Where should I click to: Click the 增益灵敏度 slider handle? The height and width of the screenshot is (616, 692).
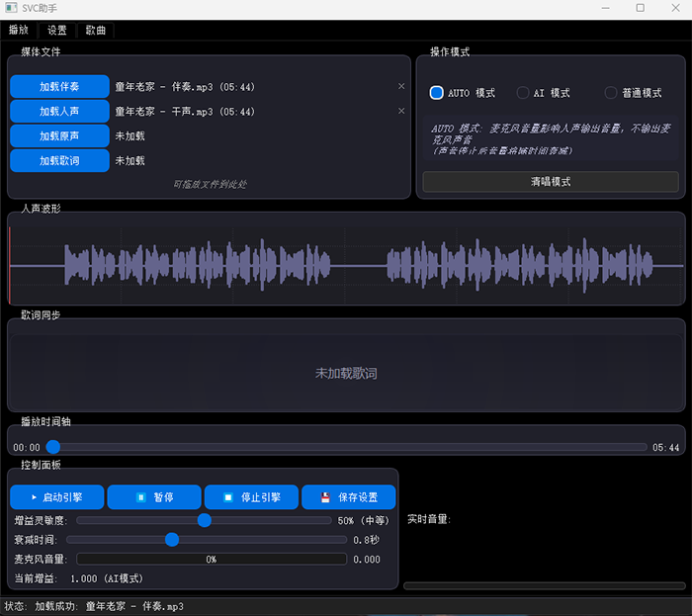click(205, 520)
